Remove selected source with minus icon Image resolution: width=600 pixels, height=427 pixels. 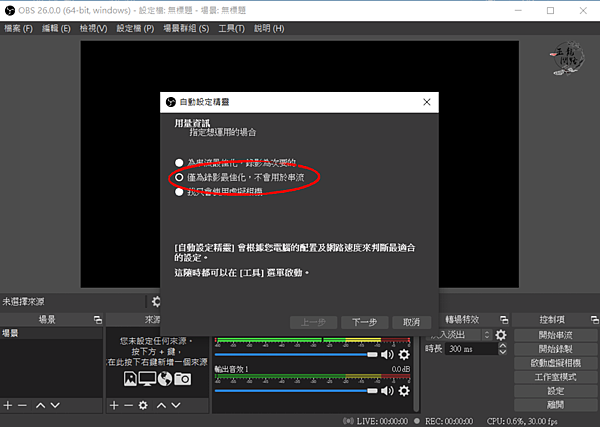click(x=129, y=405)
